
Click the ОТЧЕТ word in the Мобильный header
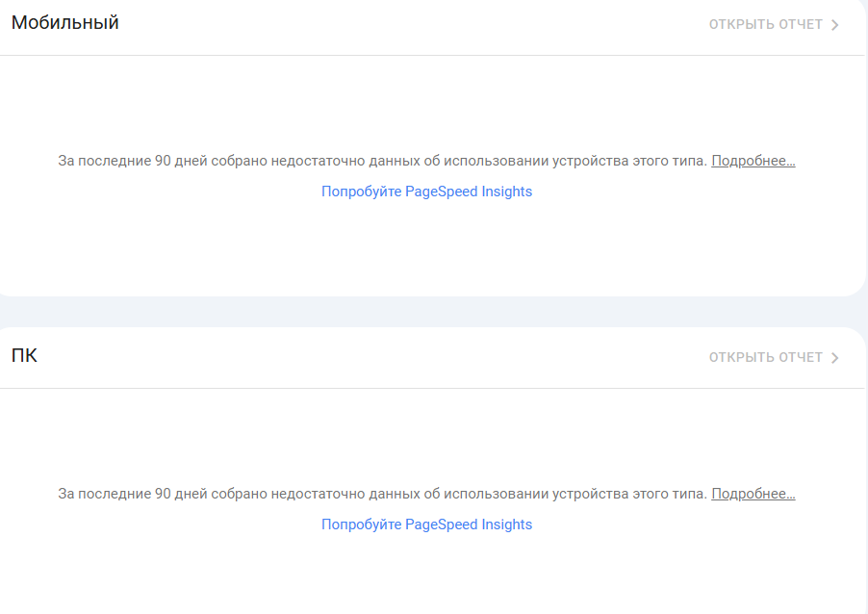coord(801,24)
